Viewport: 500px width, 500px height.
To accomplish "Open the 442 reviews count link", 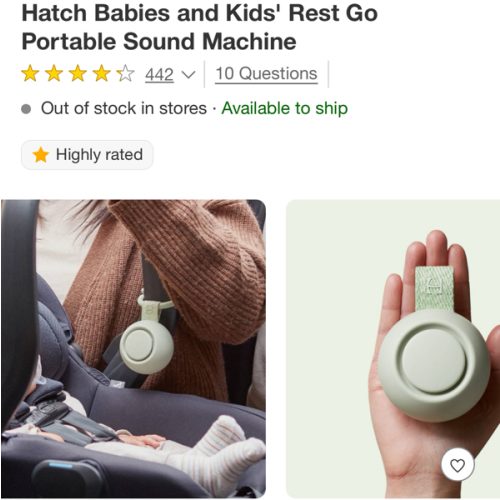I will pos(159,74).
